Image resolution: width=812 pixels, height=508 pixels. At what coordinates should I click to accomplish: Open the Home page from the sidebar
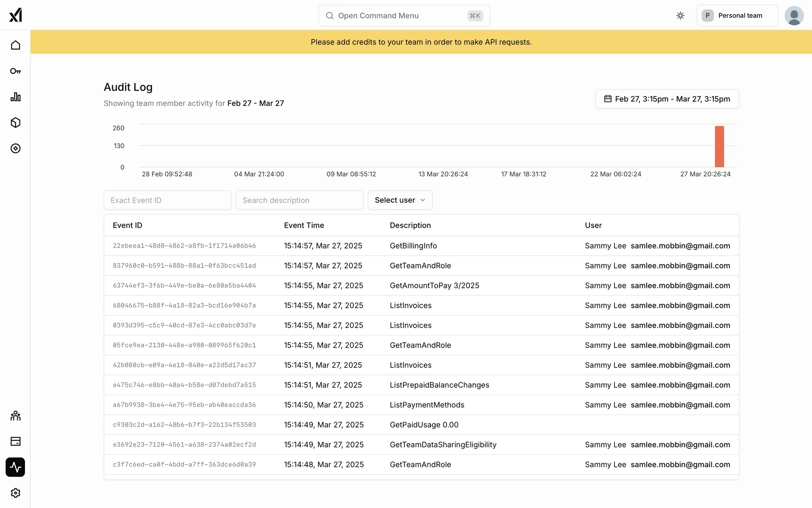click(16, 45)
